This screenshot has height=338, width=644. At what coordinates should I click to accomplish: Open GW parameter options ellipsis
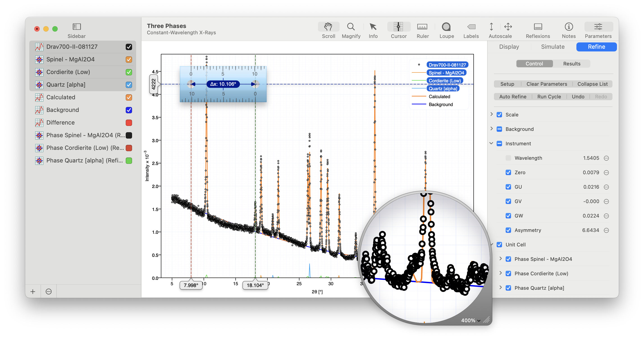606,216
